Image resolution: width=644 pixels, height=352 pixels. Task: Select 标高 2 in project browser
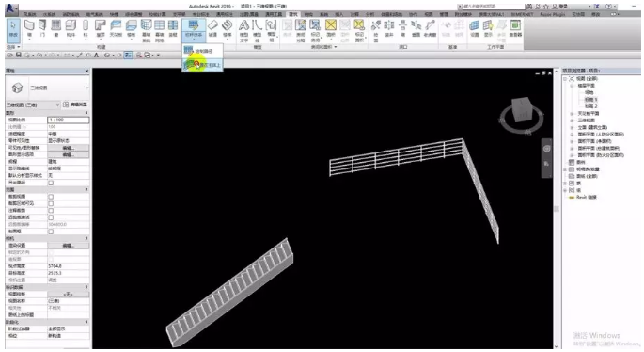(590, 106)
